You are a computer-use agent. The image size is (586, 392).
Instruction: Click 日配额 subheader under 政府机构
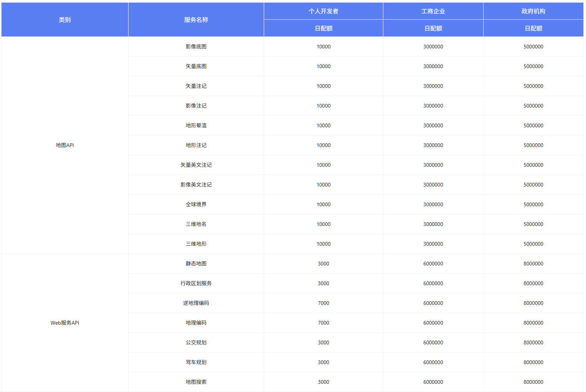[x=533, y=28]
